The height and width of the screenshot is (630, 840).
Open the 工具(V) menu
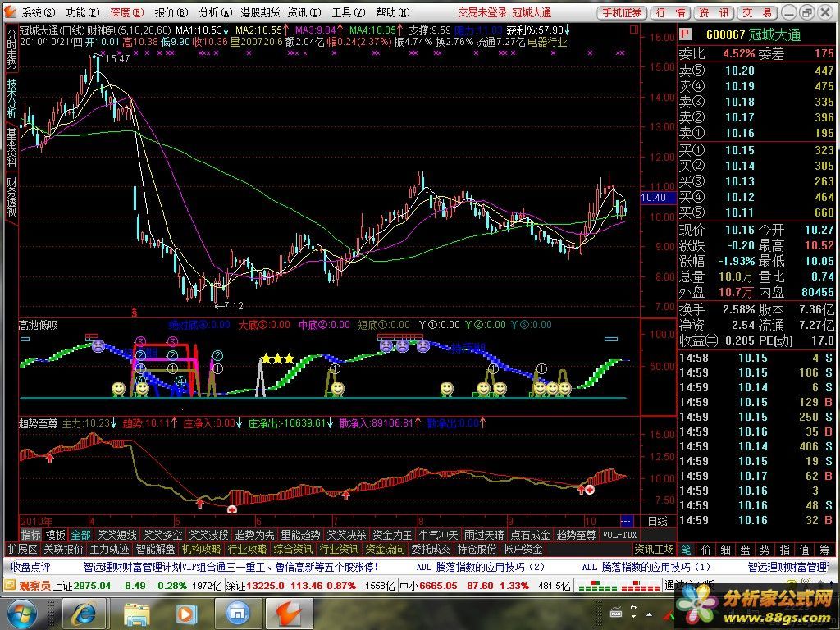[348, 11]
